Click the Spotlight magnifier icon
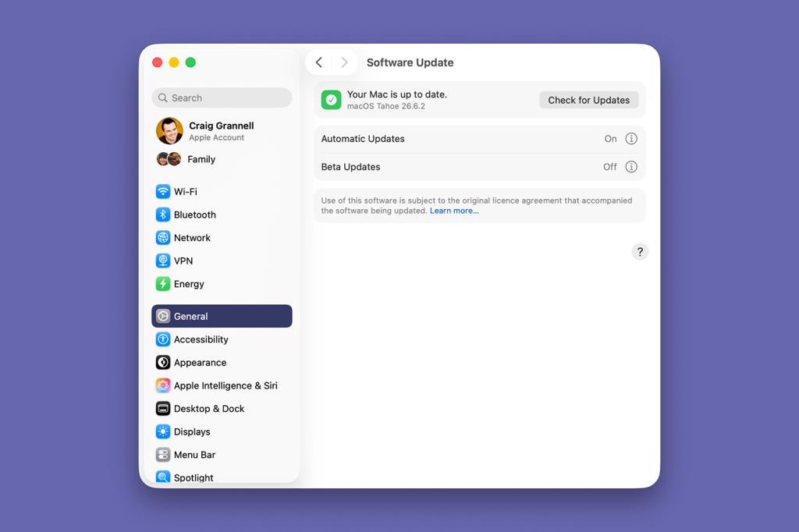 pos(162,477)
